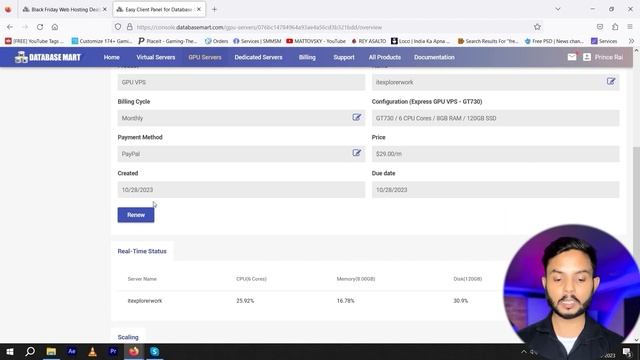The image size is (640, 360).
Task: Open the FREE YouTube Tags bookmark
Action: [34, 41]
